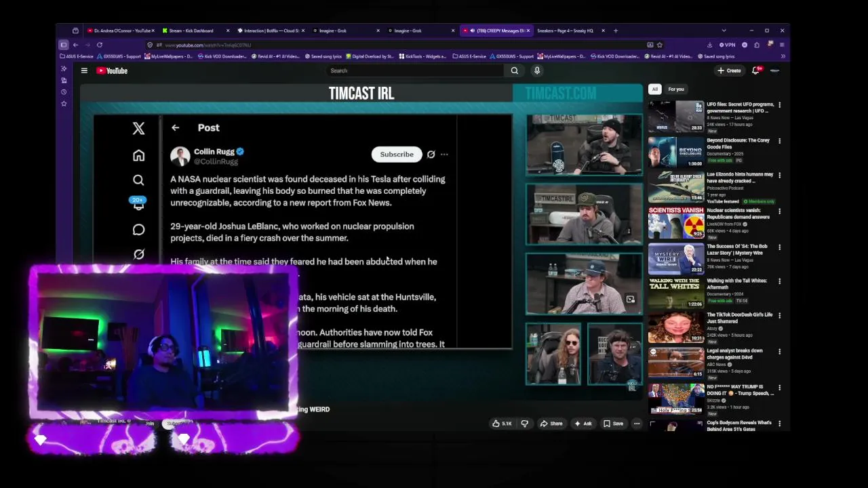Image resolution: width=868 pixels, height=488 pixels.
Task: Click Subscribe on Collin Rugg post
Action: (397, 155)
